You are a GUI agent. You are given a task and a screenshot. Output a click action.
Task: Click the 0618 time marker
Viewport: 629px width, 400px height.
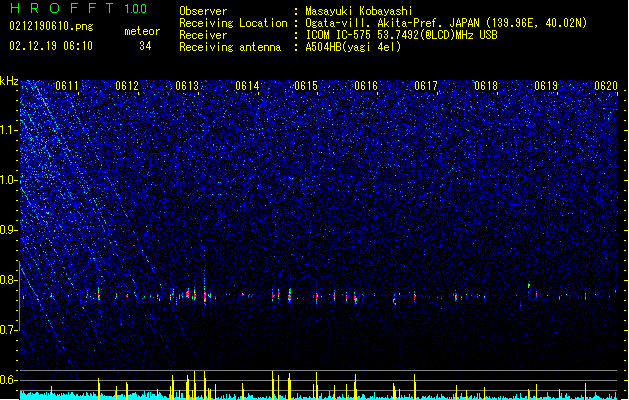tap(486, 86)
